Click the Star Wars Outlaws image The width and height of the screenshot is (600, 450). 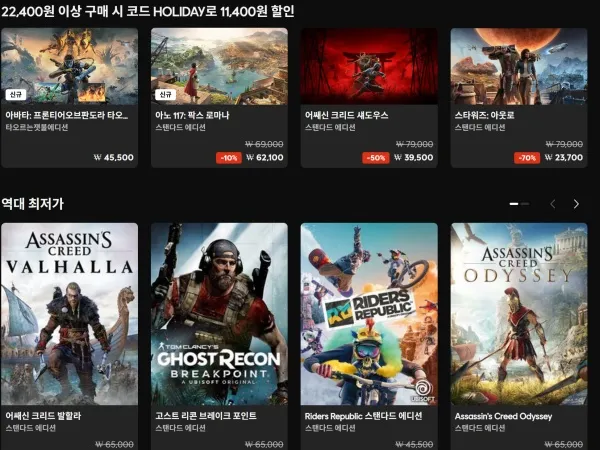pos(519,66)
